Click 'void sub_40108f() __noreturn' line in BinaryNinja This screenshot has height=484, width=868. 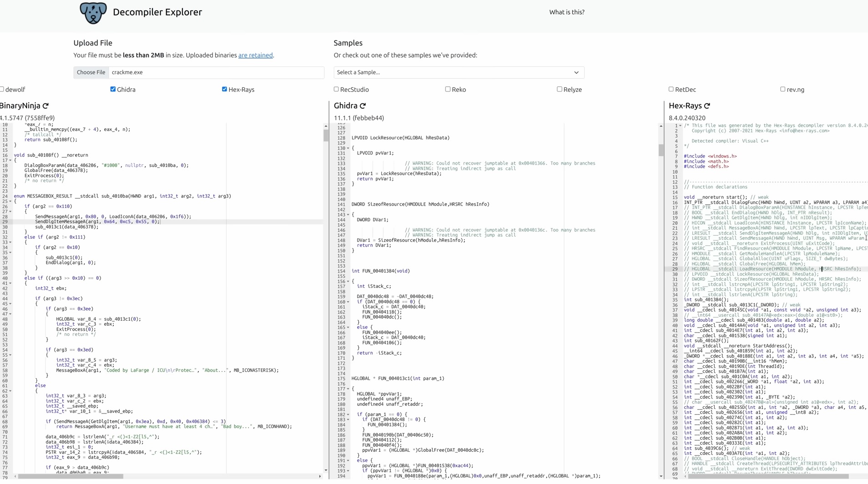point(51,155)
